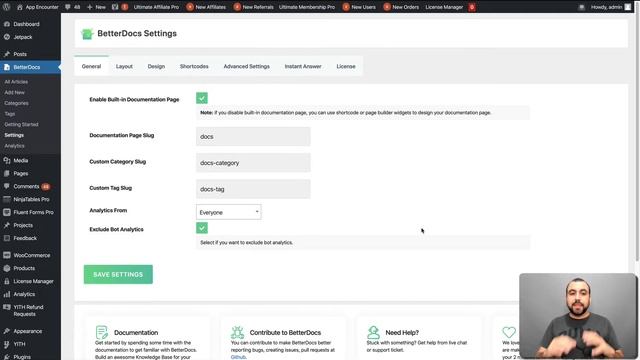Open the App Encounter site menu
Screen dimensions: 640x360
click(37, 7)
